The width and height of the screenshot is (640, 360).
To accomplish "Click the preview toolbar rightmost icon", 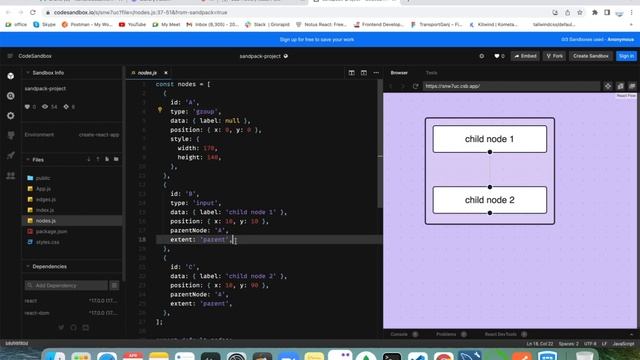I will click(632, 86).
